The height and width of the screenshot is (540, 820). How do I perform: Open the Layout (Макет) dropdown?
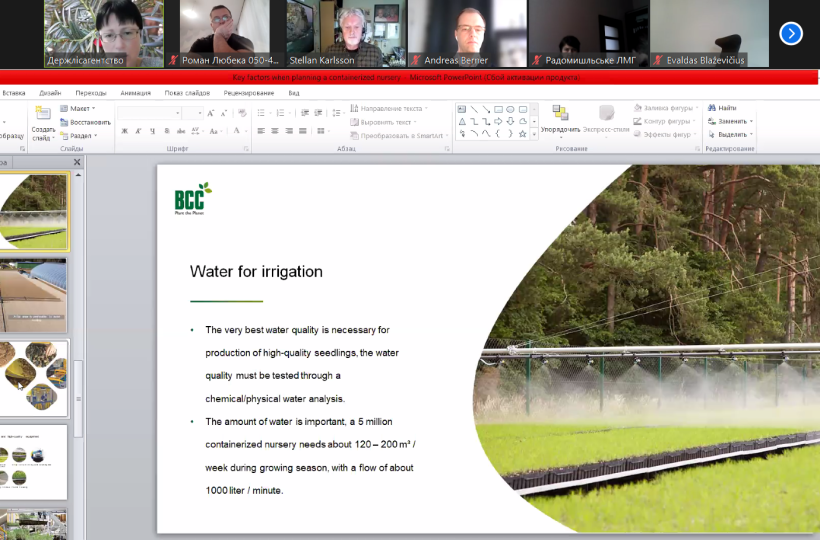[78, 108]
